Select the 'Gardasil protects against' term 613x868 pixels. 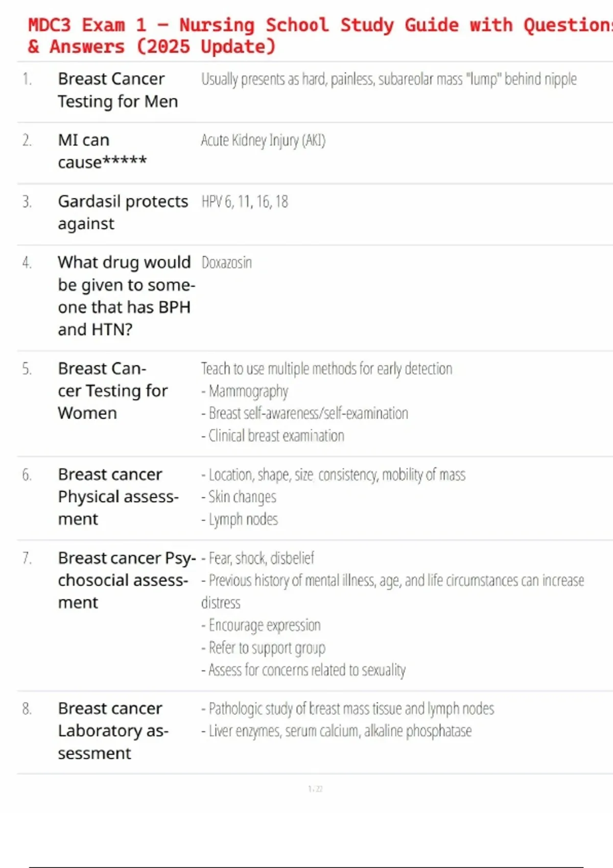click(x=123, y=212)
